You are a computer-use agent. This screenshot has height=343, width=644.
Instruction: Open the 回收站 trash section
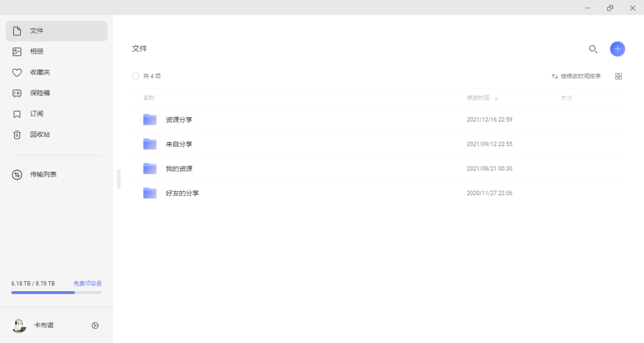(x=39, y=135)
